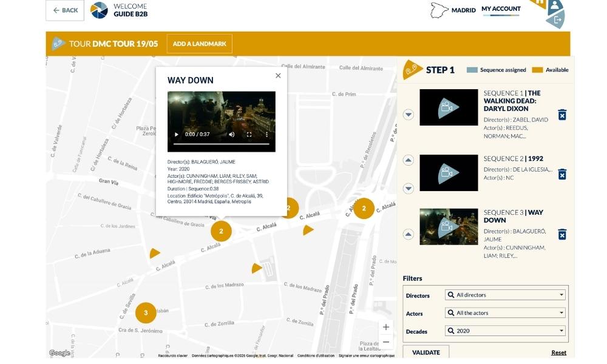
Task: Delete Sequence 1 with trash icon
Action: click(x=562, y=115)
